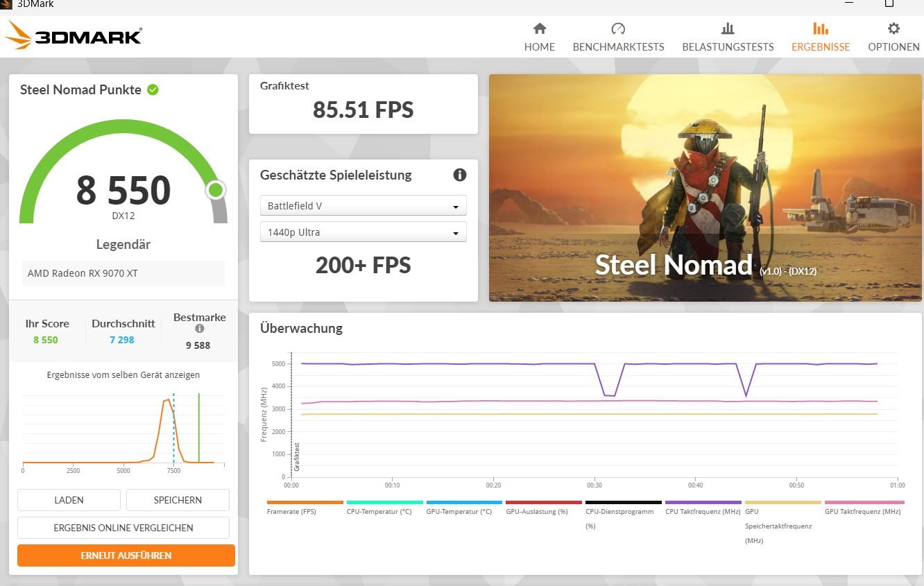Click the Ihr Score value 8 550
The image size is (924, 586).
[x=46, y=340]
